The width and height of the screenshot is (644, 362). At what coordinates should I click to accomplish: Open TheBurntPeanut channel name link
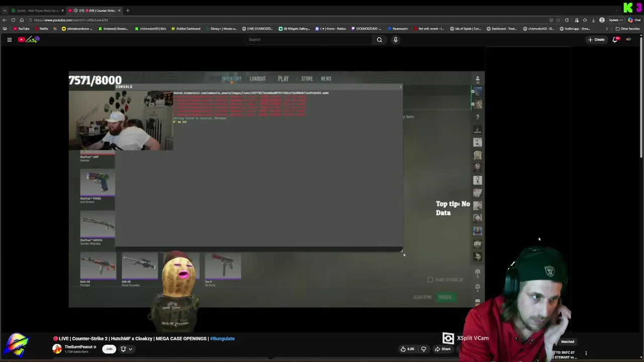[78, 347]
